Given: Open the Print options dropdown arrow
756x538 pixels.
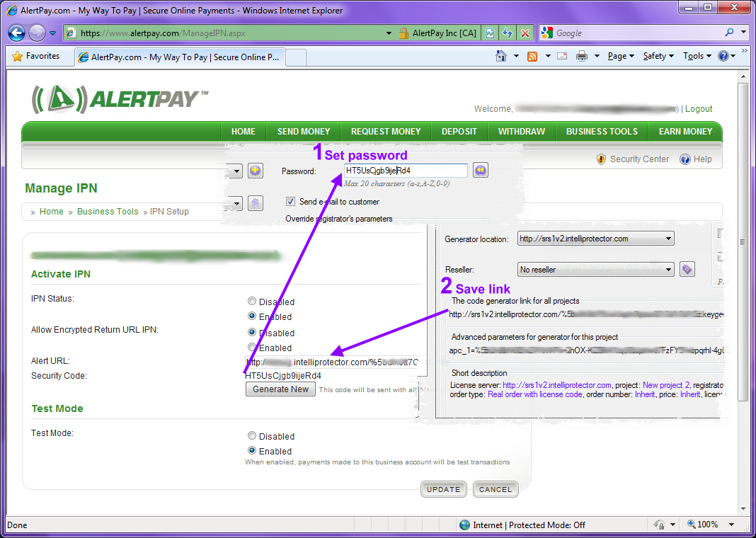Looking at the screenshot, I should point(597,56).
